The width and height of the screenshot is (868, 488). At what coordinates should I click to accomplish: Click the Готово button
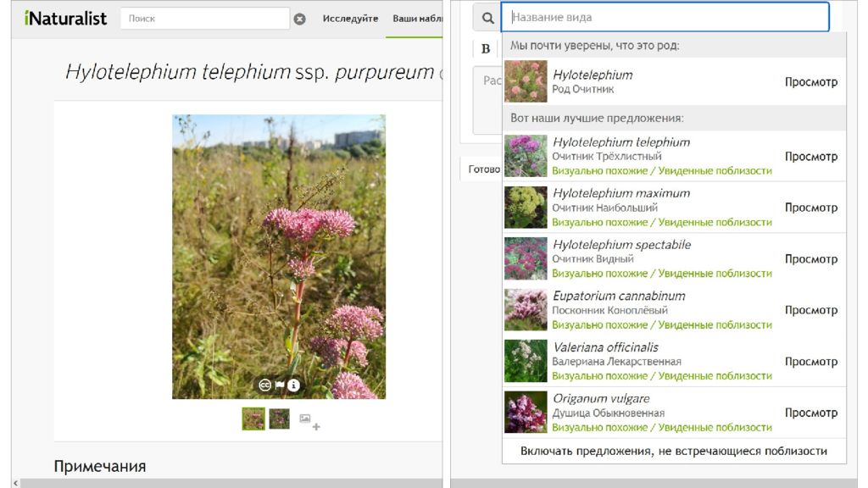coord(483,169)
